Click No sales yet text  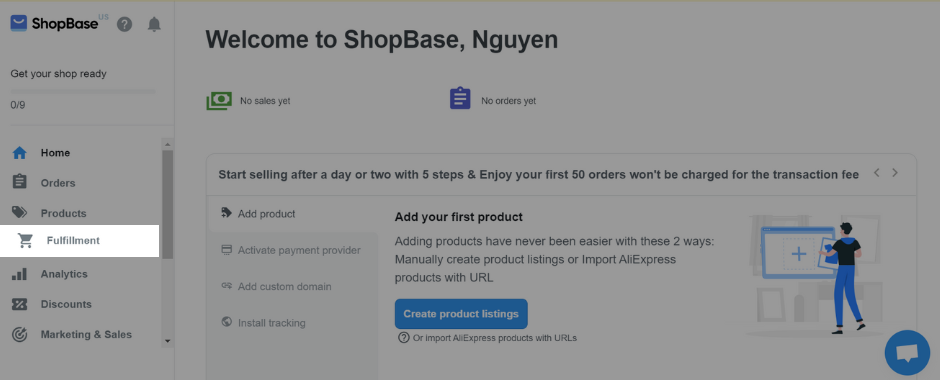click(x=265, y=101)
